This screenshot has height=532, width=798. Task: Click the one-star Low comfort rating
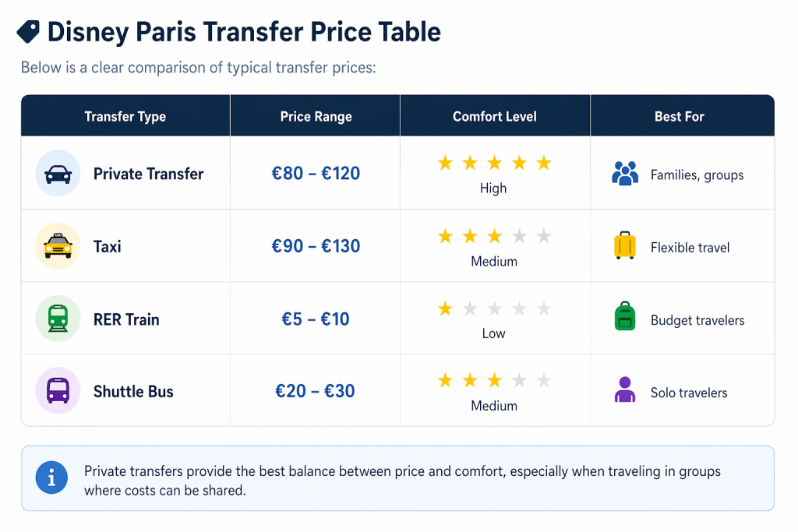click(494, 309)
